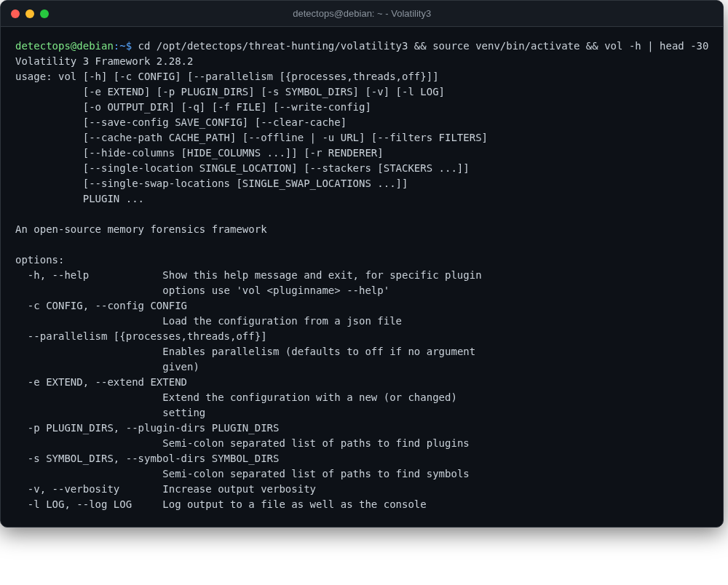The image size is (728, 585).
Task: Click the '-c CONFIG, --config CONFIG' option
Action: tap(107, 306)
